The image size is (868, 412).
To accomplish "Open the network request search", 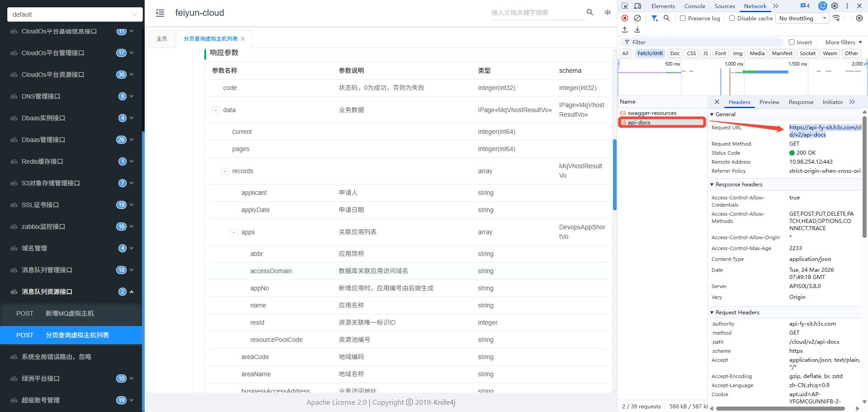I will coord(667,18).
